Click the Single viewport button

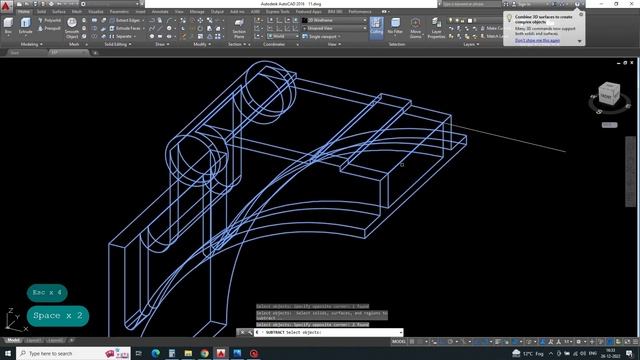coord(322,36)
